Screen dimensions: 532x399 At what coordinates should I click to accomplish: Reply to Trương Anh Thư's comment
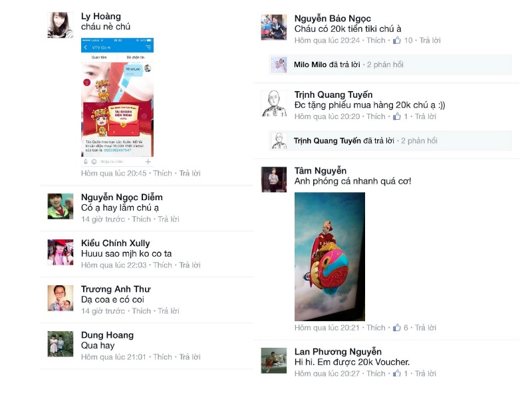[x=169, y=311]
